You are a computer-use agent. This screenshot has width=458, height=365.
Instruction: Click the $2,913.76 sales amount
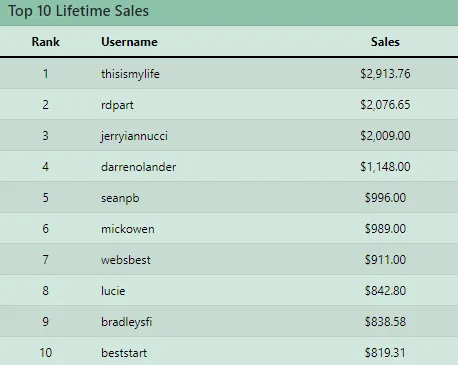(x=385, y=74)
